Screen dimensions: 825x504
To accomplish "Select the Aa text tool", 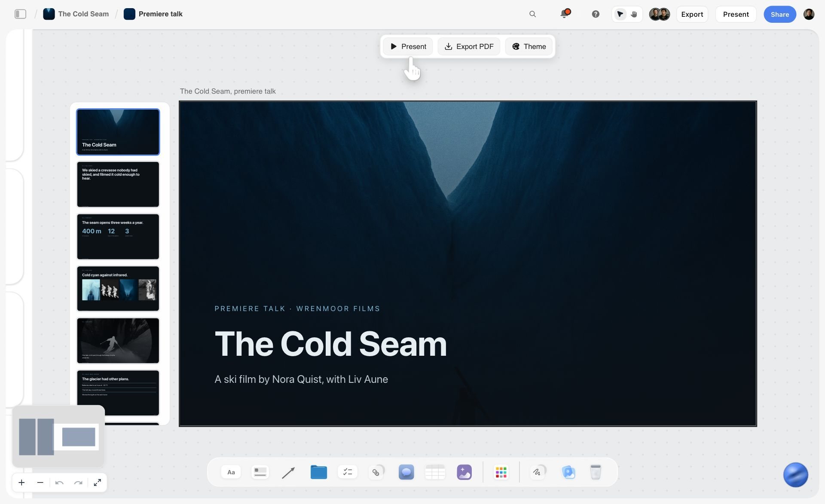I will click(x=231, y=472).
